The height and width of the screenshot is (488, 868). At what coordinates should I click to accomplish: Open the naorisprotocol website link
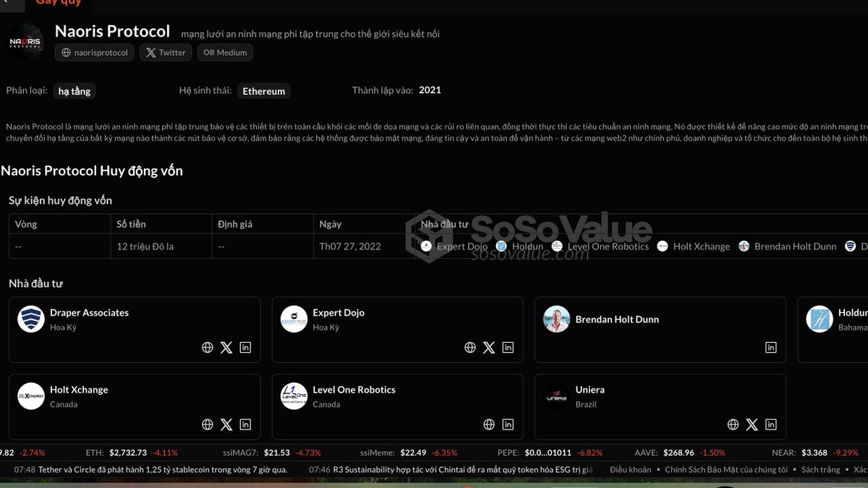click(x=95, y=52)
